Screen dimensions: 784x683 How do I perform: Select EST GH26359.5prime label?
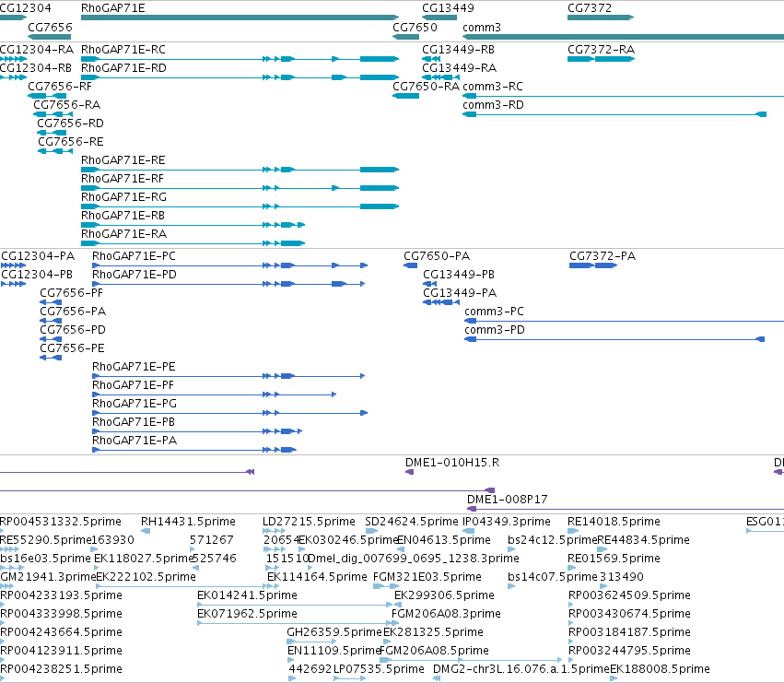(x=334, y=632)
